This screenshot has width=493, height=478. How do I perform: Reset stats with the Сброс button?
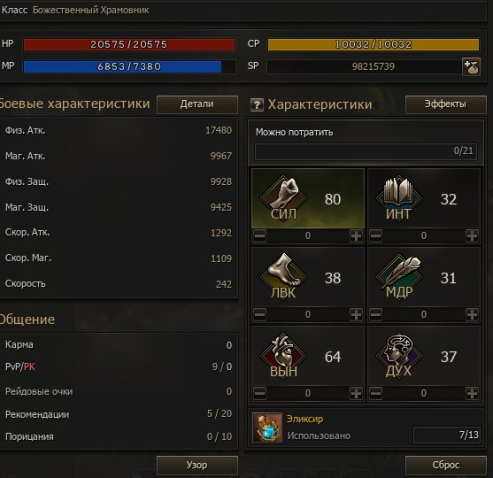pos(446,465)
